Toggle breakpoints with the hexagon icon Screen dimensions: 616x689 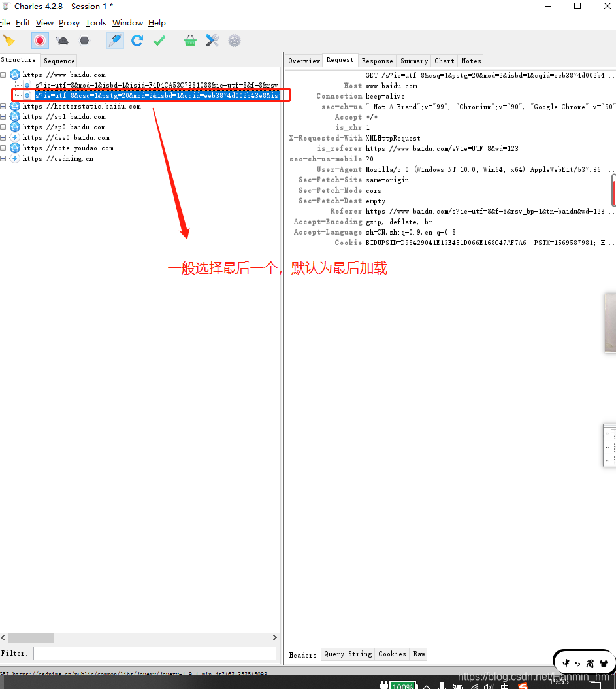click(x=84, y=41)
